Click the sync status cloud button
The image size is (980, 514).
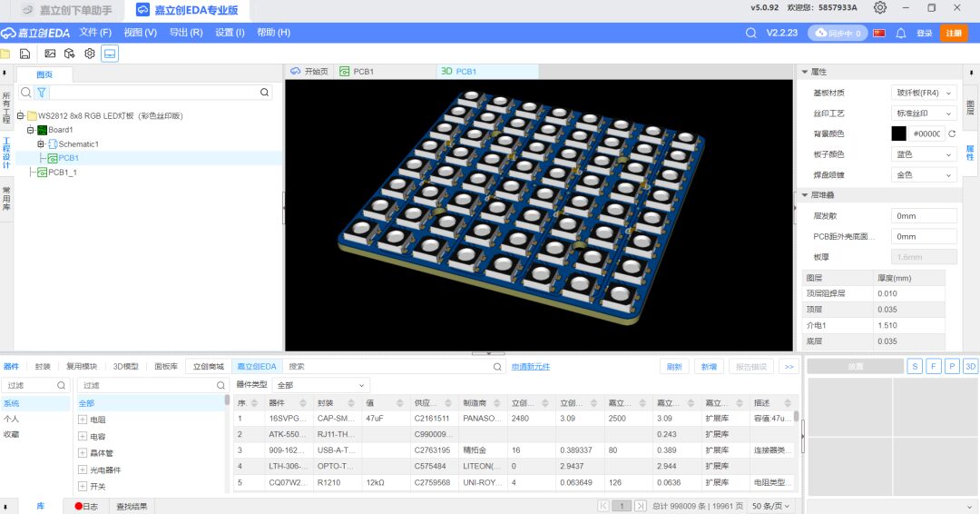(838, 33)
